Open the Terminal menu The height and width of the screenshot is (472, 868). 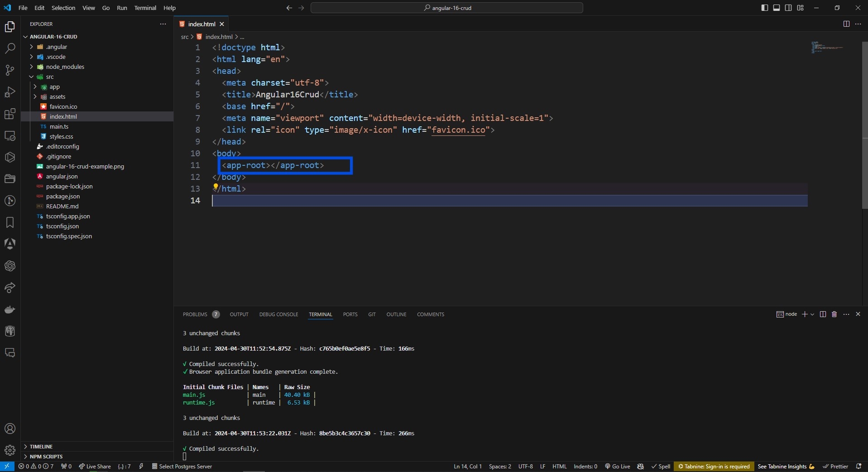(x=145, y=8)
